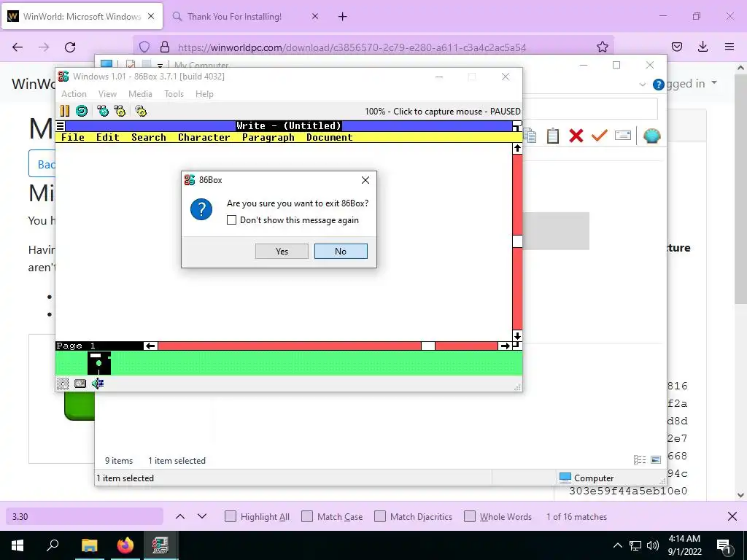The width and height of the screenshot is (747, 560).
Task: Click the orange checkmark icon in My Computer
Action: [600, 136]
